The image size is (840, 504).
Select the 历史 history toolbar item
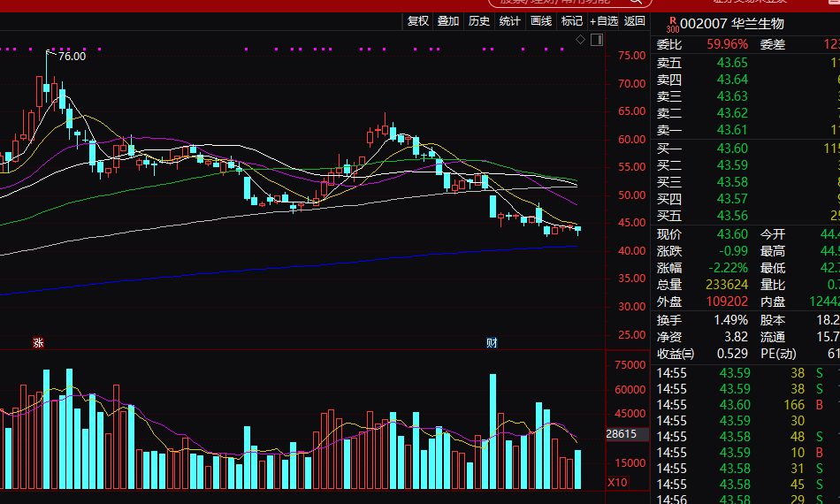coord(479,21)
